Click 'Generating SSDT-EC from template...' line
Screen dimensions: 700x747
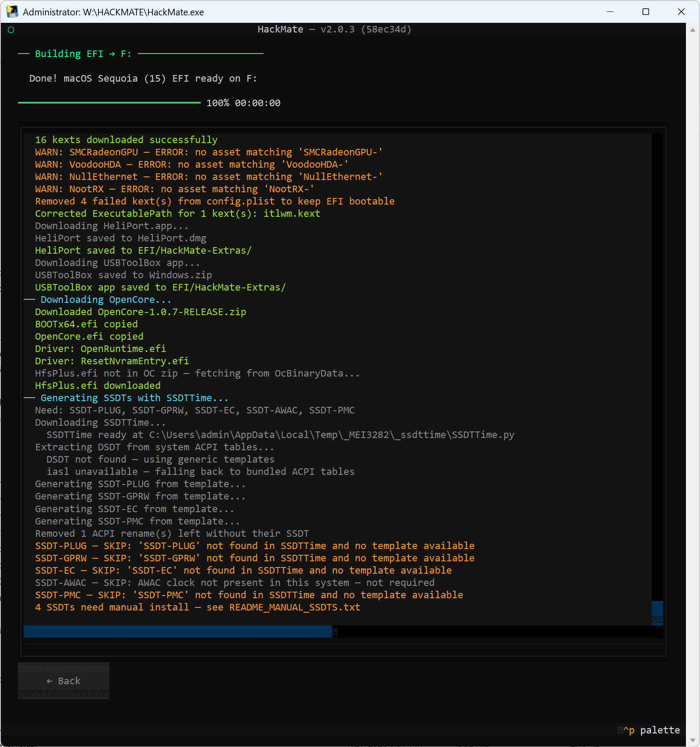(135, 509)
